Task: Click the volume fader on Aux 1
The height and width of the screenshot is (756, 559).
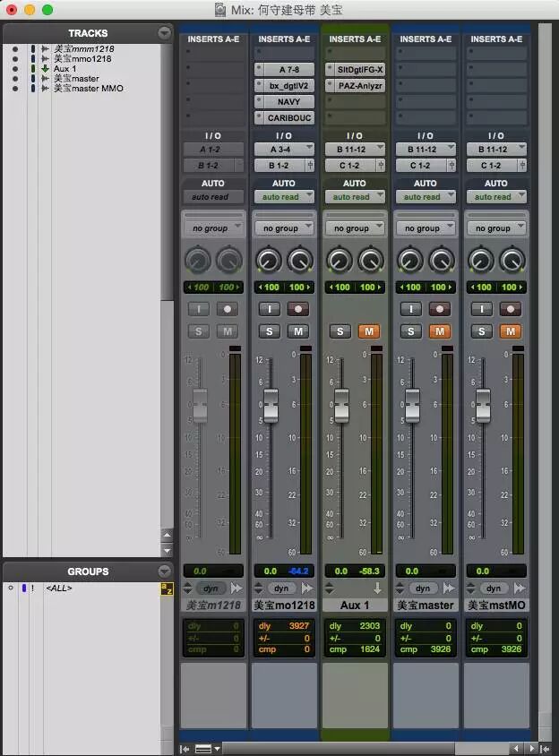Action: click(x=341, y=406)
